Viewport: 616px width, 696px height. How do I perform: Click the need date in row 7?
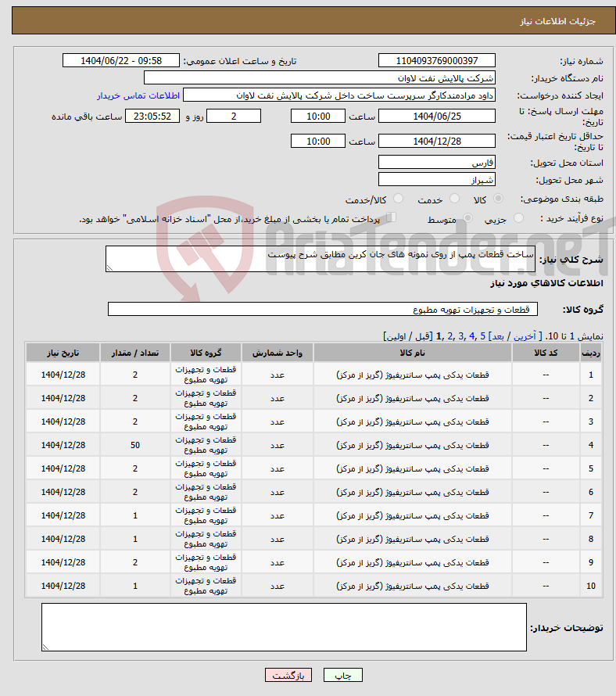tap(63, 515)
